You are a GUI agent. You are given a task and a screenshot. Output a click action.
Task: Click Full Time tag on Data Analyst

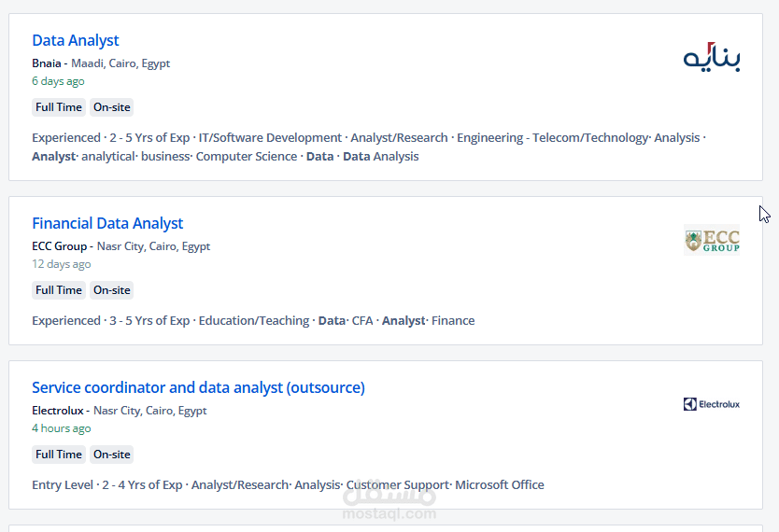59,107
